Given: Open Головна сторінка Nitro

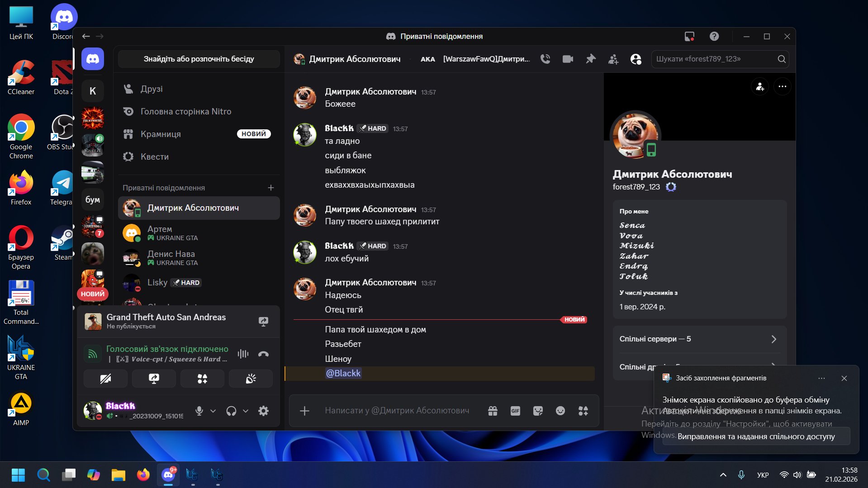Looking at the screenshot, I should [199, 112].
